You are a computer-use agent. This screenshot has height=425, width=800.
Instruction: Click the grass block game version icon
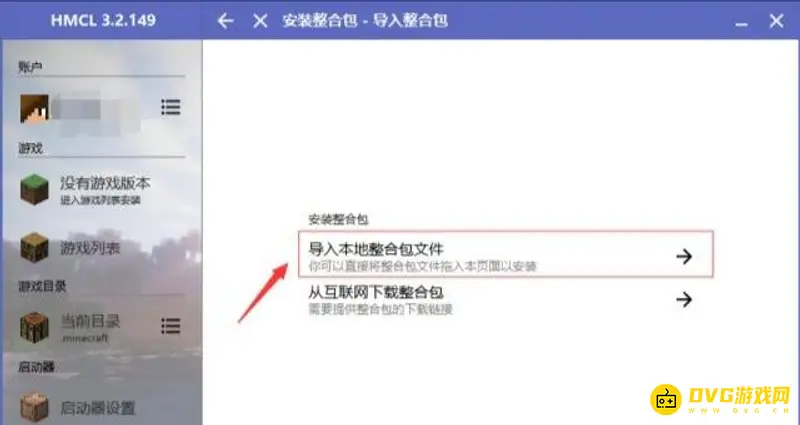click(35, 190)
